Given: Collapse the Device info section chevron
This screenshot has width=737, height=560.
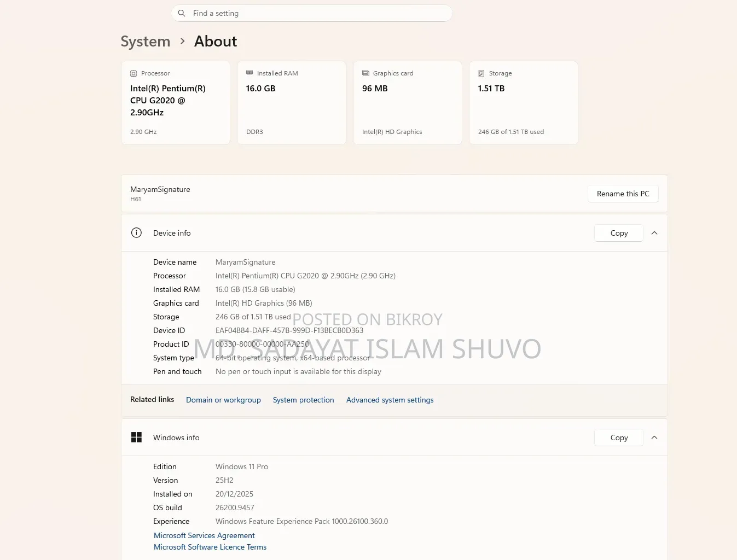Looking at the screenshot, I should (x=654, y=233).
